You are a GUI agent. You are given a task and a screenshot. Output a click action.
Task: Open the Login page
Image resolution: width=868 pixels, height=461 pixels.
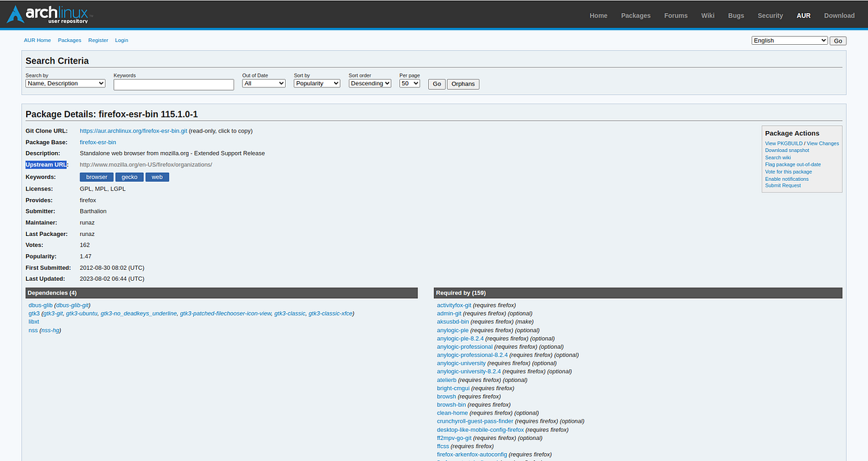tap(121, 40)
